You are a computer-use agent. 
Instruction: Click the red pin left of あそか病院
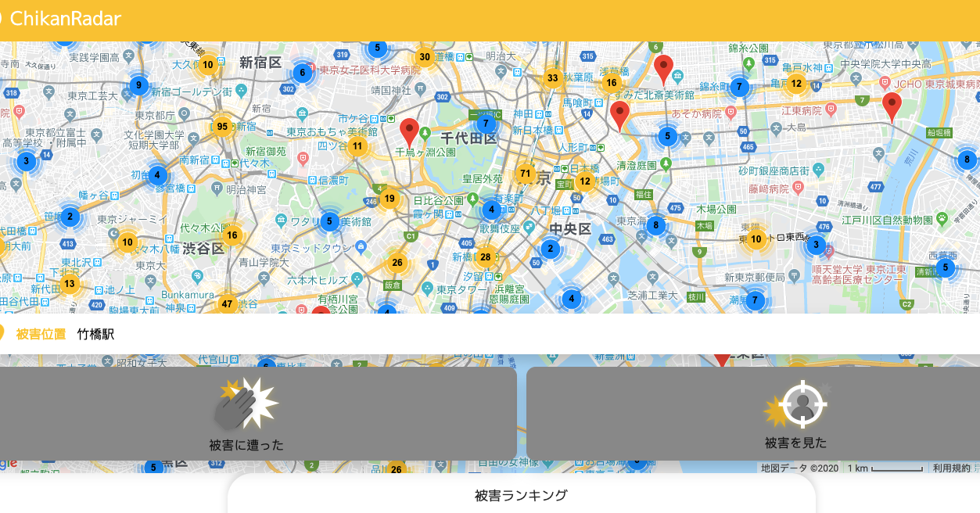click(619, 116)
